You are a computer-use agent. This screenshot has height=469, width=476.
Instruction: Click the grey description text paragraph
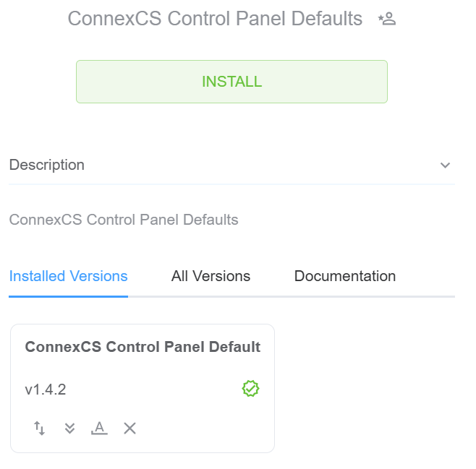[124, 220]
